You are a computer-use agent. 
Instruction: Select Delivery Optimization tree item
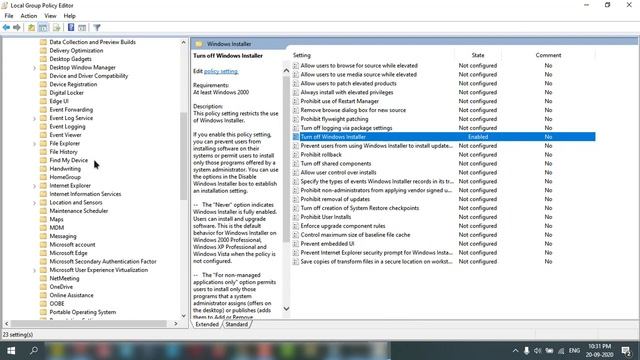pyautogui.click(x=76, y=51)
